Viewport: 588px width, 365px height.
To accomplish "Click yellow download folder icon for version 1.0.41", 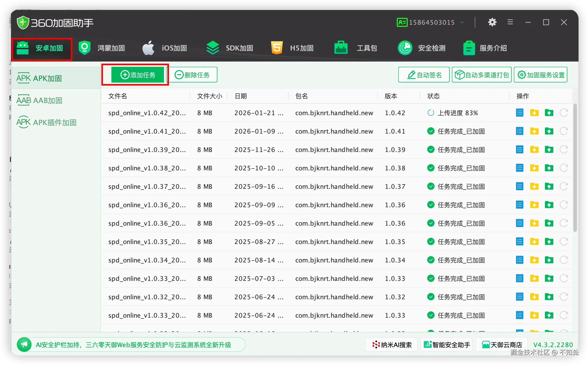I will pyautogui.click(x=534, y=131).
